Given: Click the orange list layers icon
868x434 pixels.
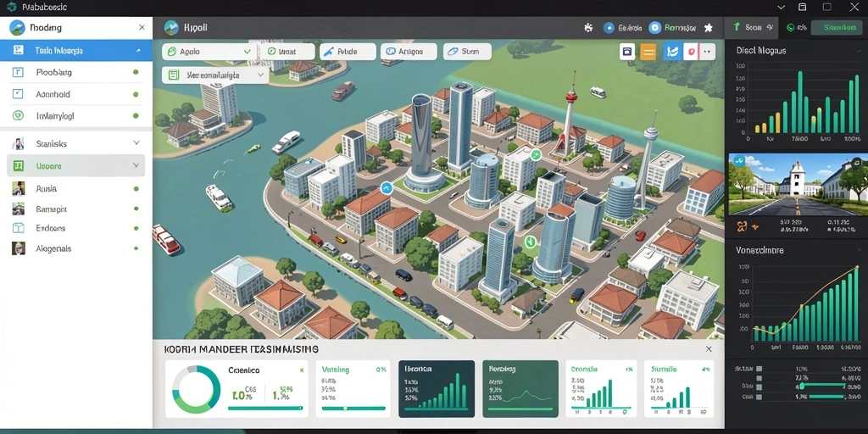Looking at the screenshot, I should (x=648, y=52).
